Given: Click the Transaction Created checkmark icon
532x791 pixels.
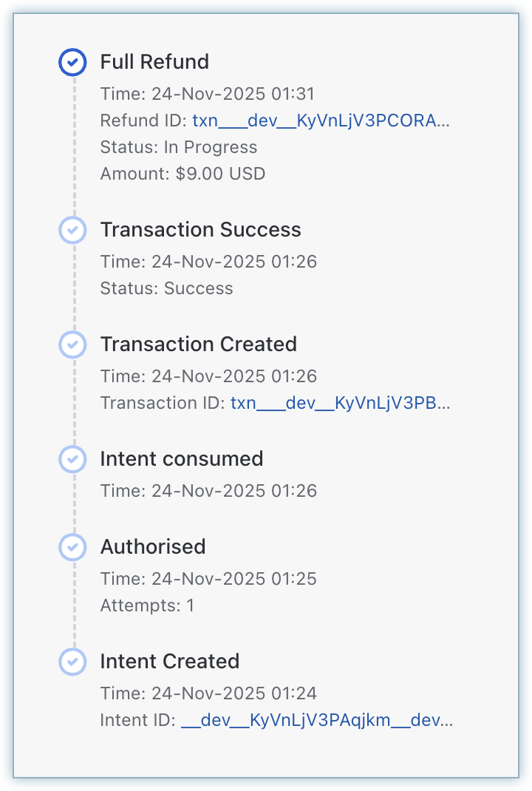Looking at the screenshot, I should (x=72, y=344).
